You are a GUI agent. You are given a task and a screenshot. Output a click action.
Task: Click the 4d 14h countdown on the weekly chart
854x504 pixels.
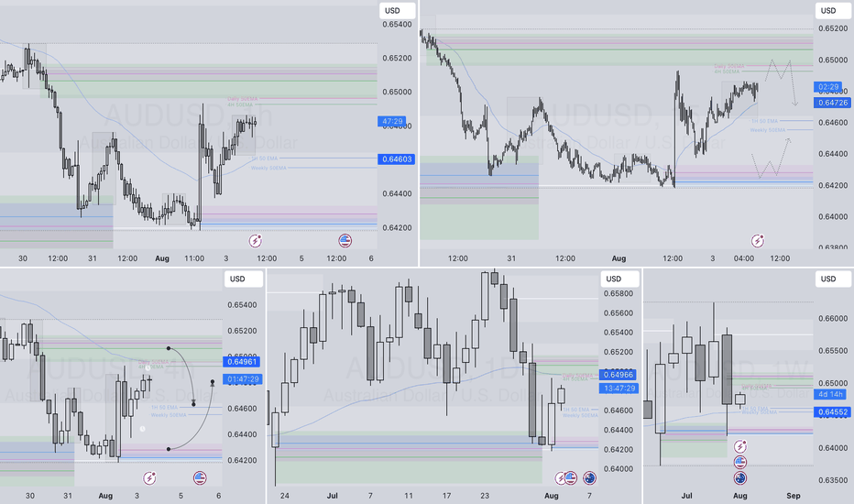click(830, 394)
